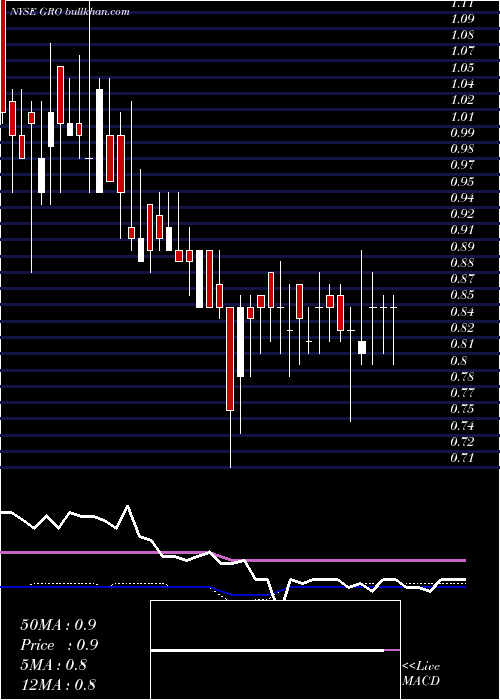Click the 0.8 price axis label
This screenshot has height=700, width=500.
tap(460, 361)
